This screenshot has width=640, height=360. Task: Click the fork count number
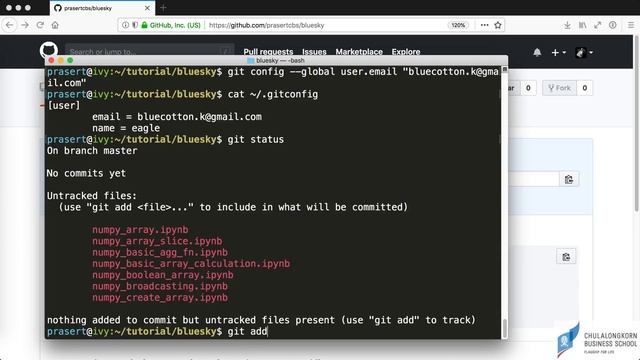coord(584,88)
